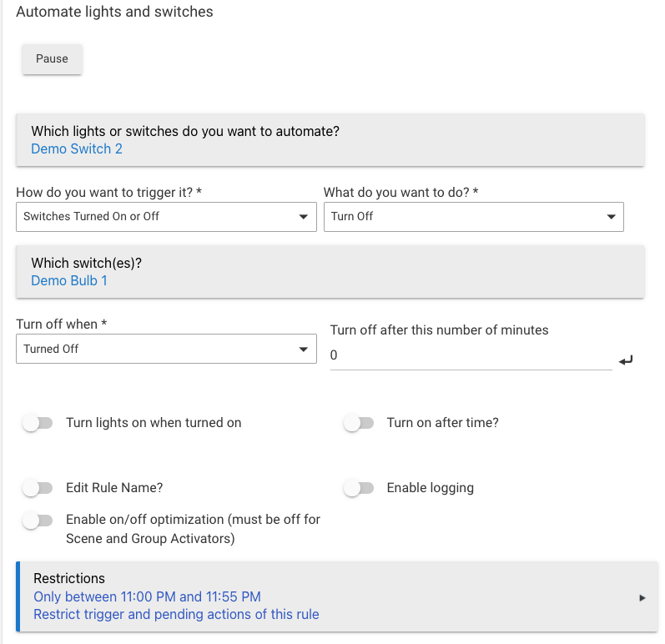Viewport: 665px width, 644px height.
Task: Open the 'How do you want to trigger it?' dropdown
Action: pos(165,217)
